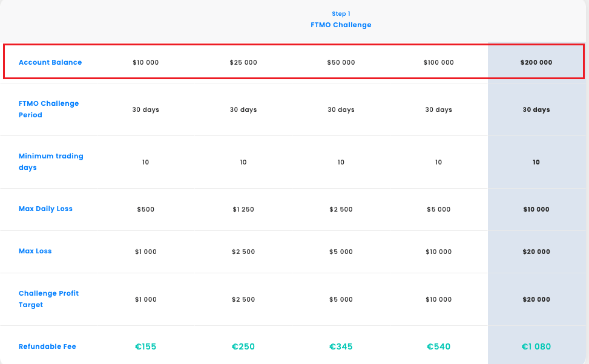Click the €1 080 refundable fee

(536, 346)
